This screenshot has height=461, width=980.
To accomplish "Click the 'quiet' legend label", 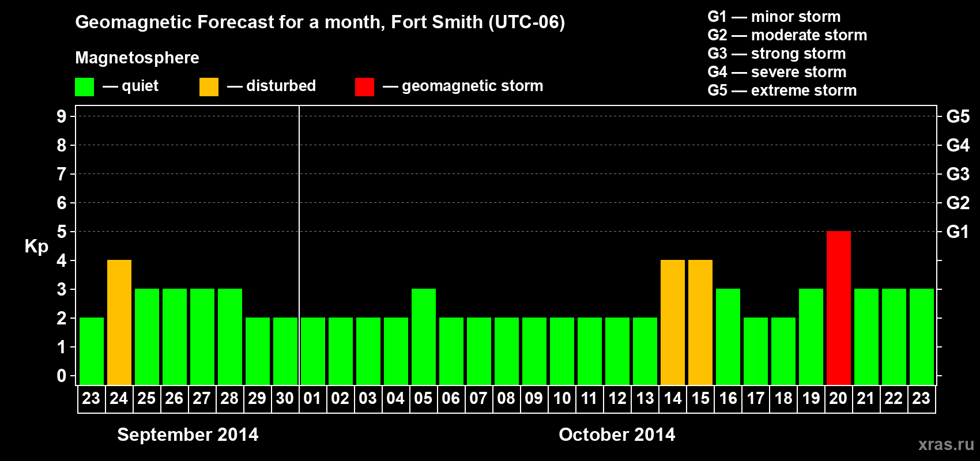I will (x=140, y=86).
